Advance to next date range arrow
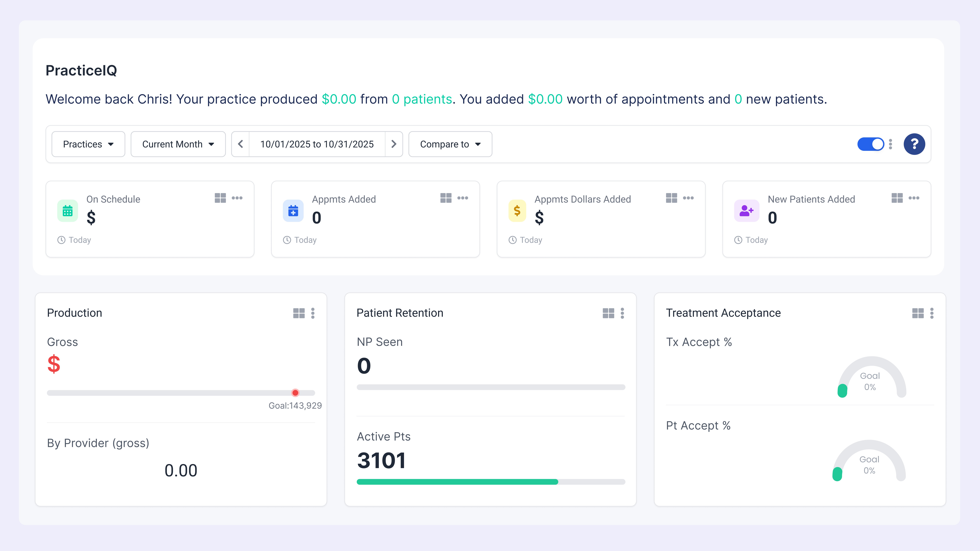Image resolution: width=980 pixels, height=551 pixels. pos(394,144)
